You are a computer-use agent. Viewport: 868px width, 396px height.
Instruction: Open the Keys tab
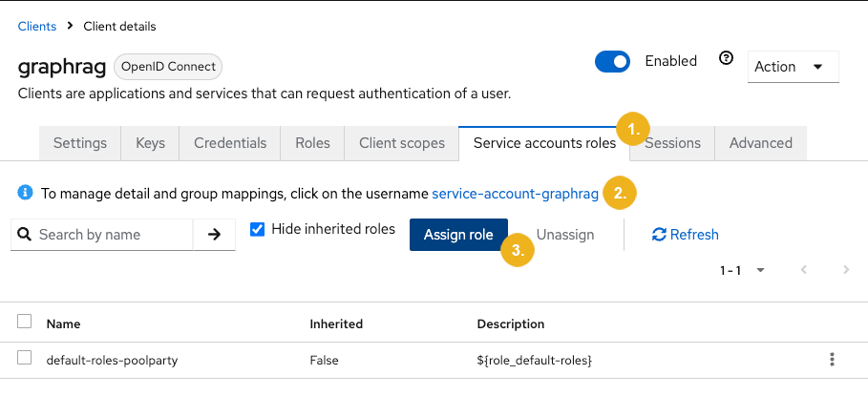151,143
